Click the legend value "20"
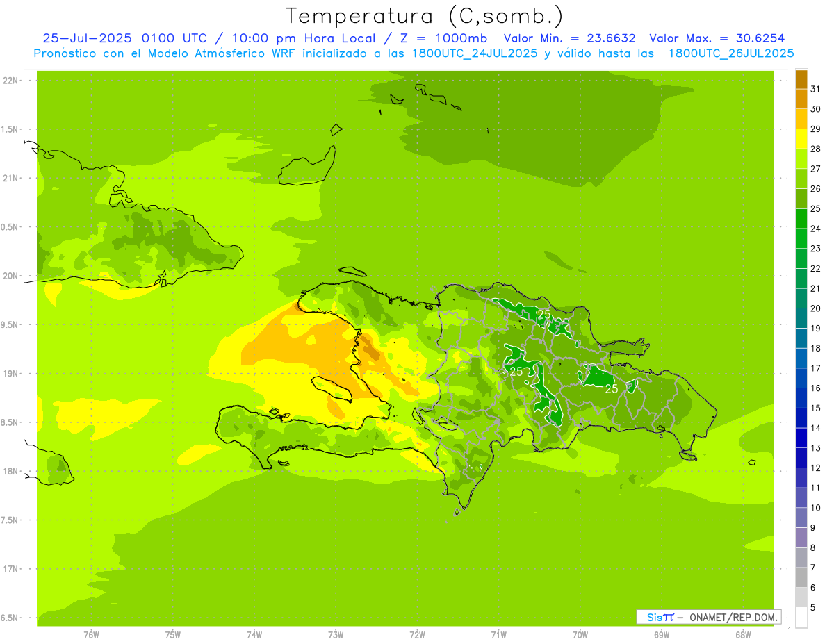This screenshot has height=644, width=834. 816,308
